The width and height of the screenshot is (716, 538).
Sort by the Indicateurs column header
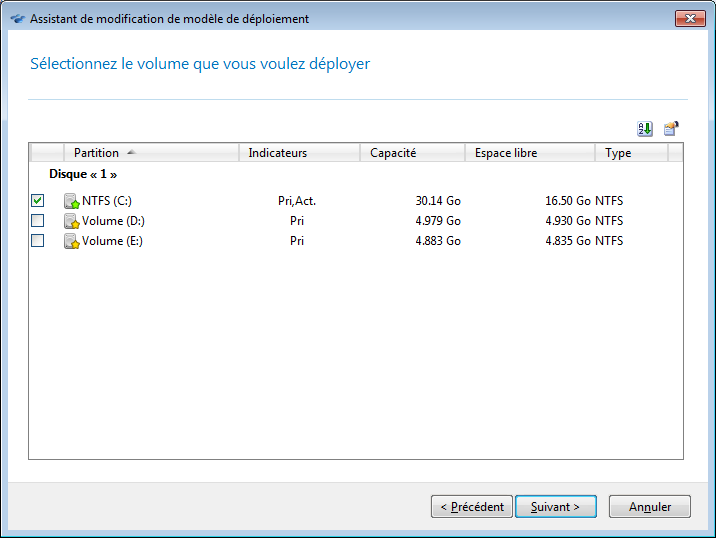point(299,153)
